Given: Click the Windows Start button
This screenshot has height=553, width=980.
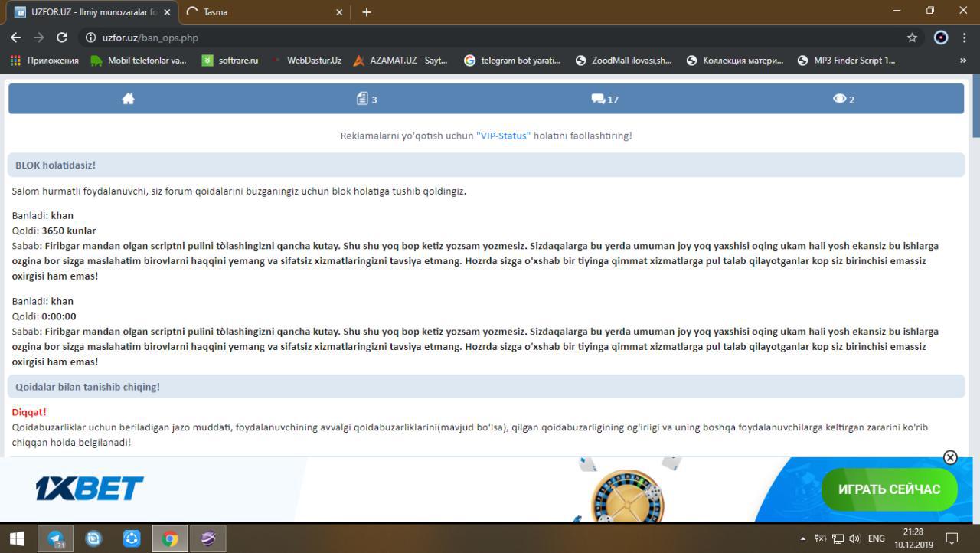Looking at the screenshot, I should pyautogui.click(x=17, y=539).
